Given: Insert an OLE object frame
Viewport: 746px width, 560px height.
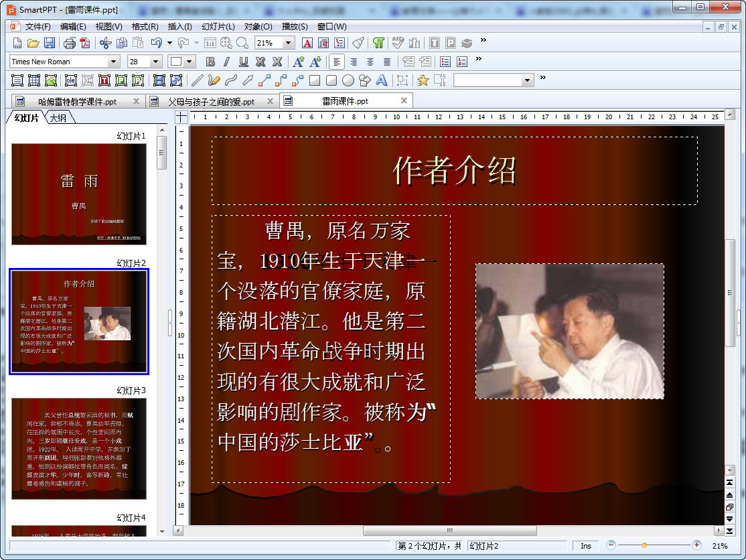Looking at the screenshot, I should (x=71, y=80).
